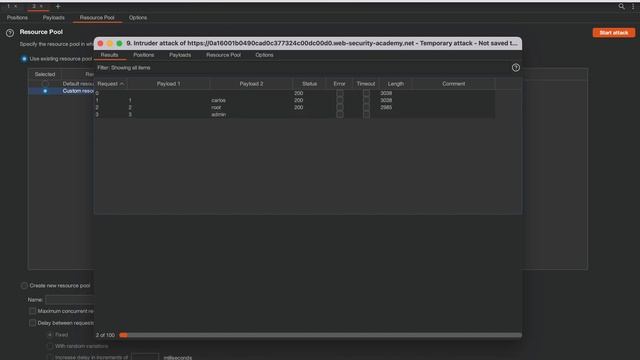
Task: Click the resource pool Name input field
Action: click(69, 300)
